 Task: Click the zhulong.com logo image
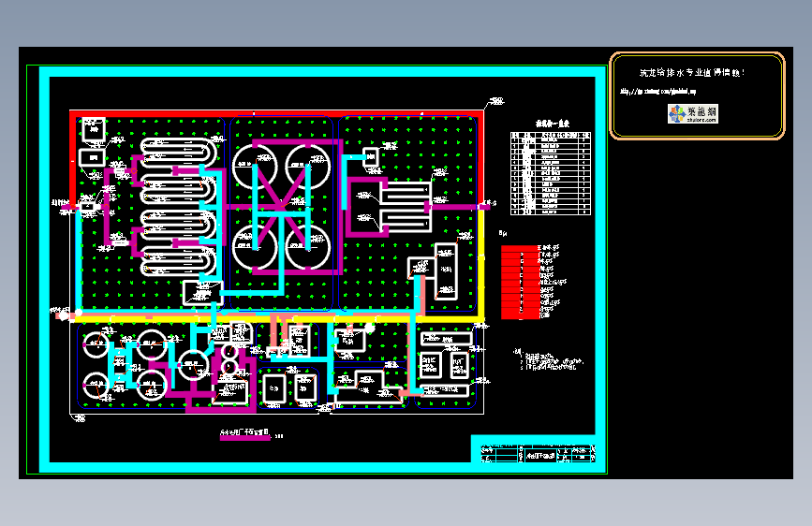693,114
